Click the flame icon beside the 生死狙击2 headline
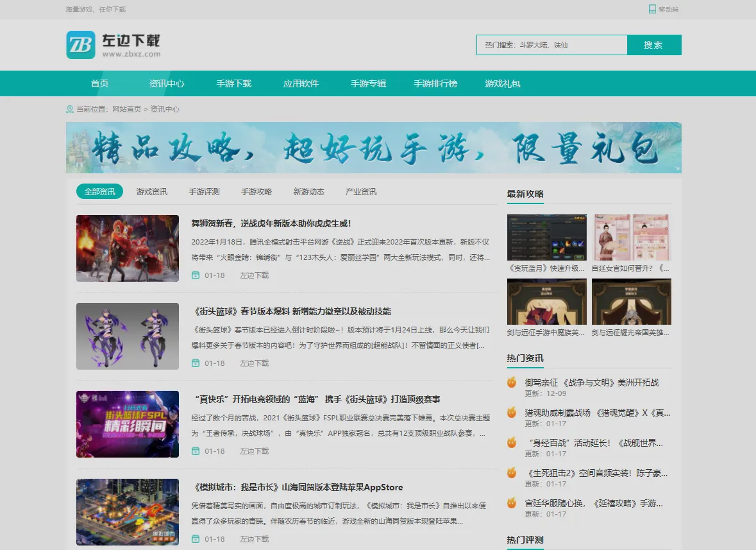The height and width of the screenshot is (550, 756). coord(511,473)
